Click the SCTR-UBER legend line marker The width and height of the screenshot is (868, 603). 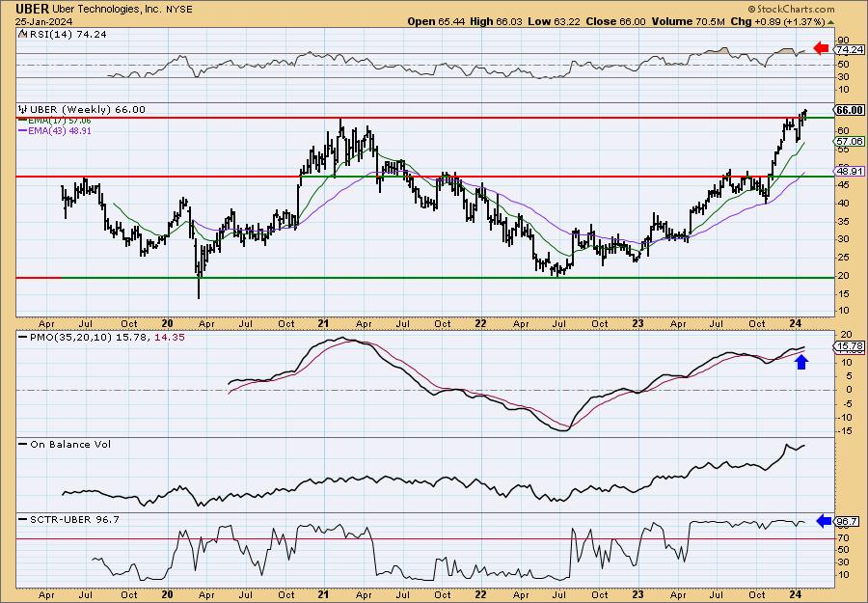click(x=23, y=519)
